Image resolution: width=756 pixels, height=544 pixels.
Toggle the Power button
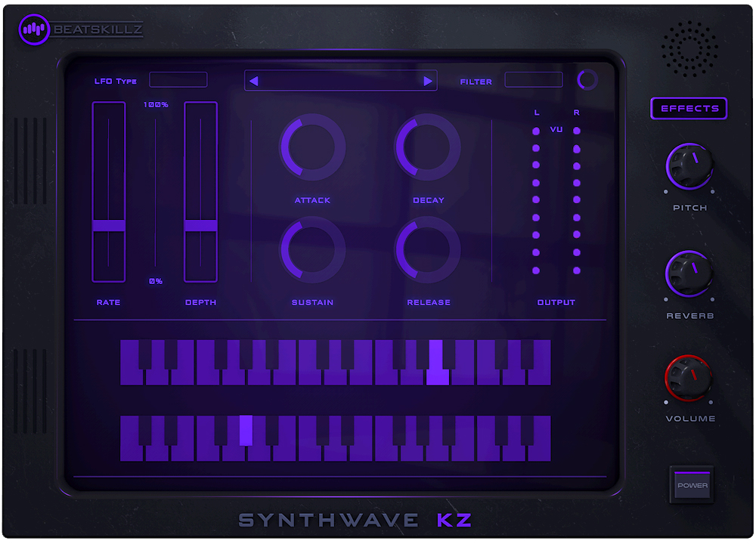coord(692,485)
